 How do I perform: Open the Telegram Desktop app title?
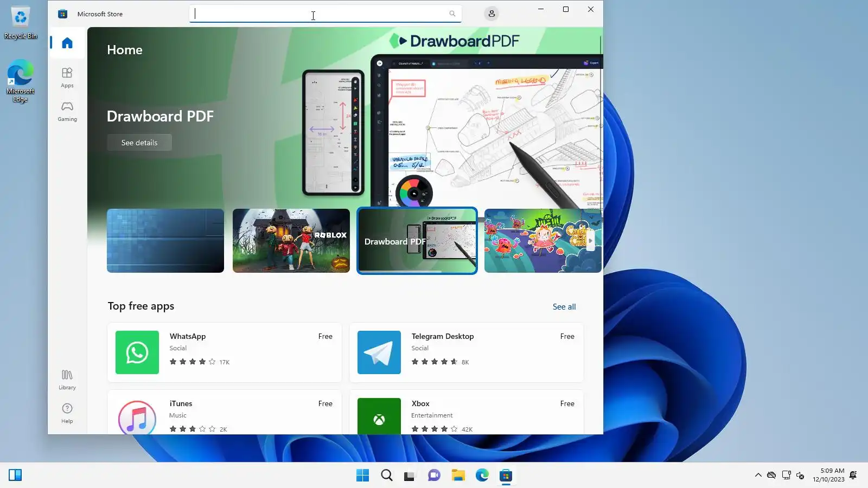[443, 336]
